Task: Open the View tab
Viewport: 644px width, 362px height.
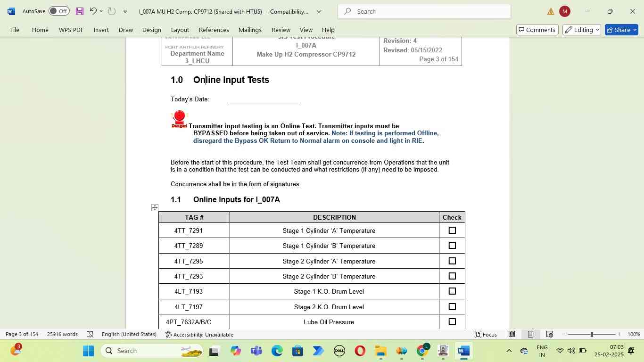Action: point(306,30)
